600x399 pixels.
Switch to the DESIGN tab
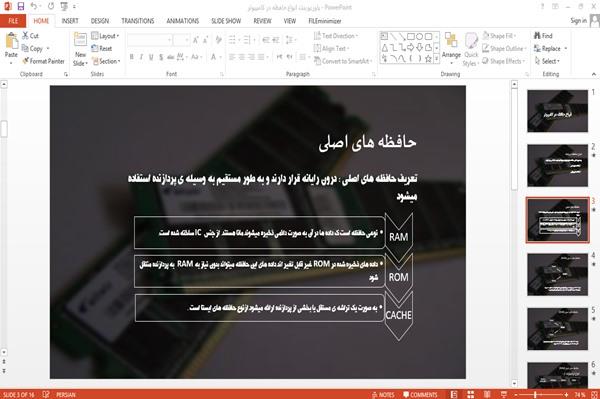100,21
